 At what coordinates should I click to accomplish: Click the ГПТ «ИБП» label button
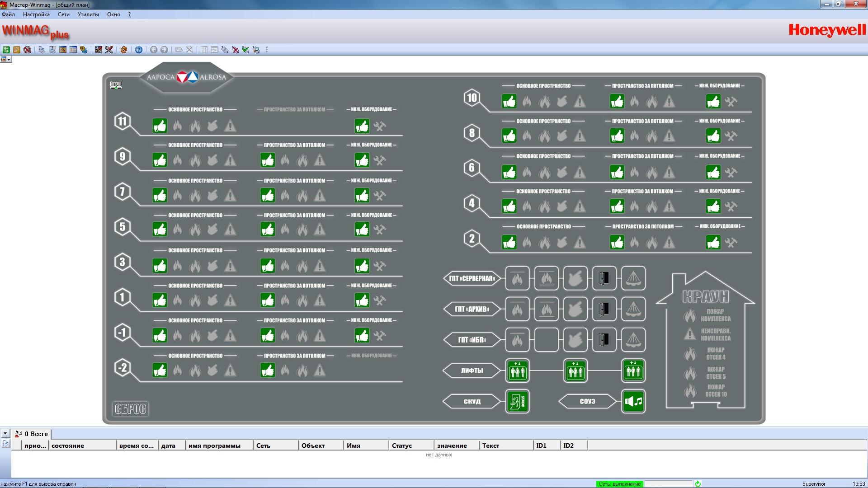pos(472,340)
